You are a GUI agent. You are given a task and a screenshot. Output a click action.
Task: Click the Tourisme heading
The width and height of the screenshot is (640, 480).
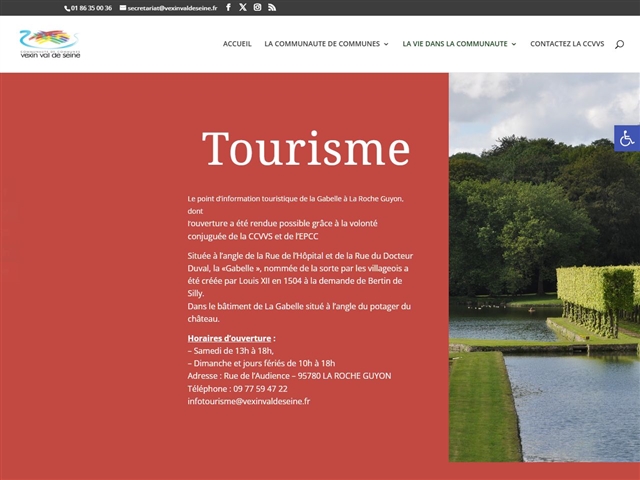click(306, 148)
